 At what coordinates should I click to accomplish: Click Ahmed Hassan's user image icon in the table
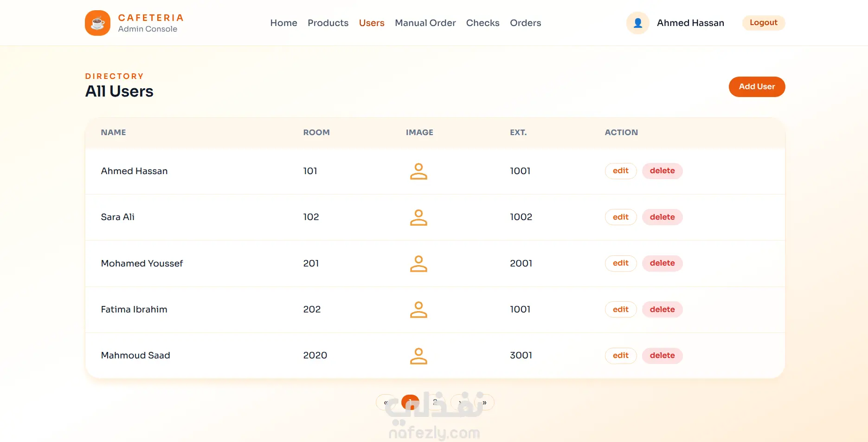pyautogui.click(x=418, y=171)
